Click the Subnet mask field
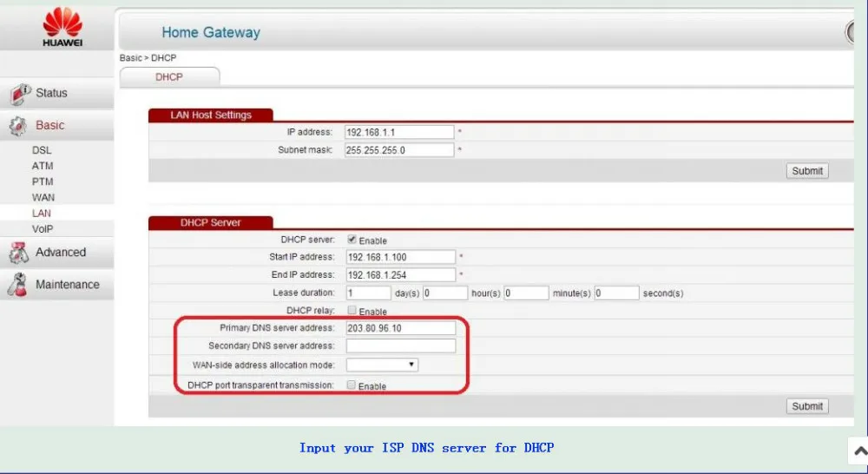This screenshot has width=868, height=474. point(399,150)
